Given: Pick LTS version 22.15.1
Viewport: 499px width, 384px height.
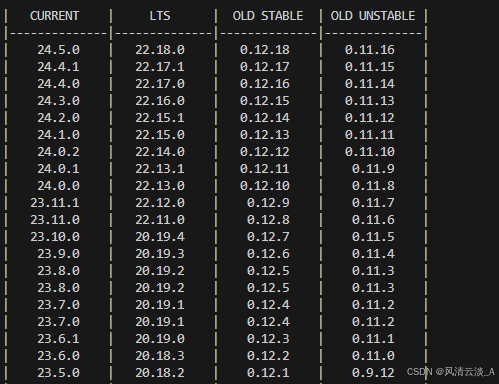Looking at the screenshot, I should (160, 118).
